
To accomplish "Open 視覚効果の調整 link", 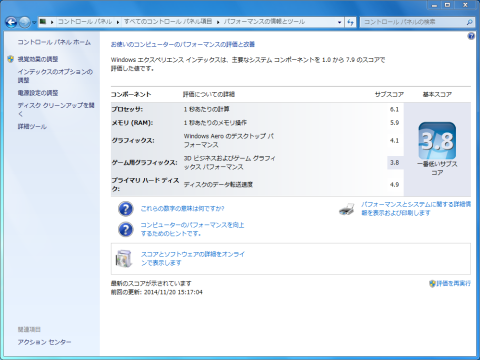I will [x=38, y=59].
